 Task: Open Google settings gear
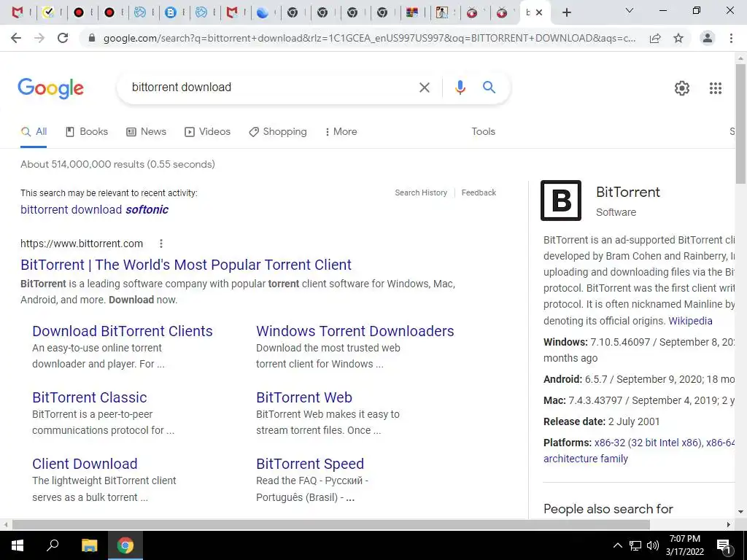tap(682, 88)
